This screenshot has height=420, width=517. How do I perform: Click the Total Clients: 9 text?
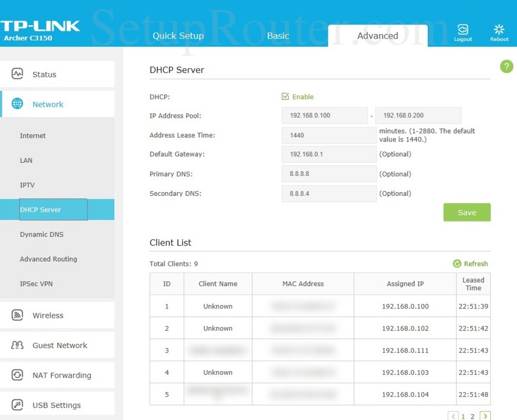pyautogui.click(x=174, y=263)
